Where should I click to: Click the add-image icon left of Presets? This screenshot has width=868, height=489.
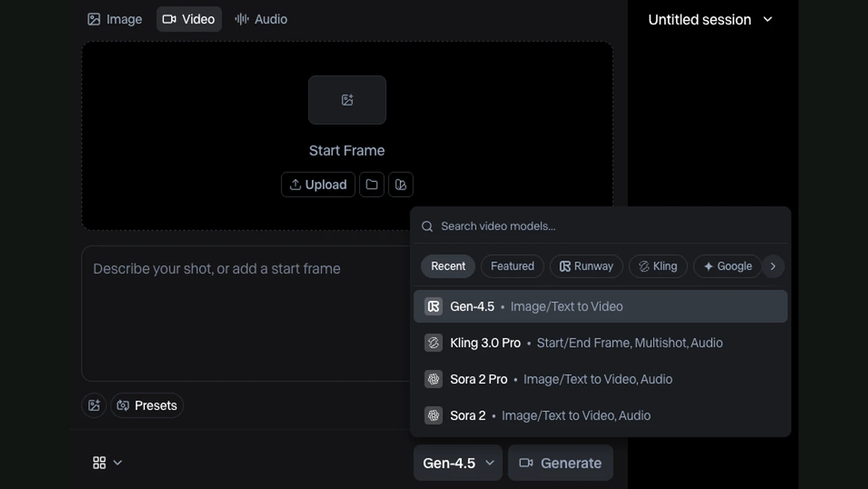(94, 405)
